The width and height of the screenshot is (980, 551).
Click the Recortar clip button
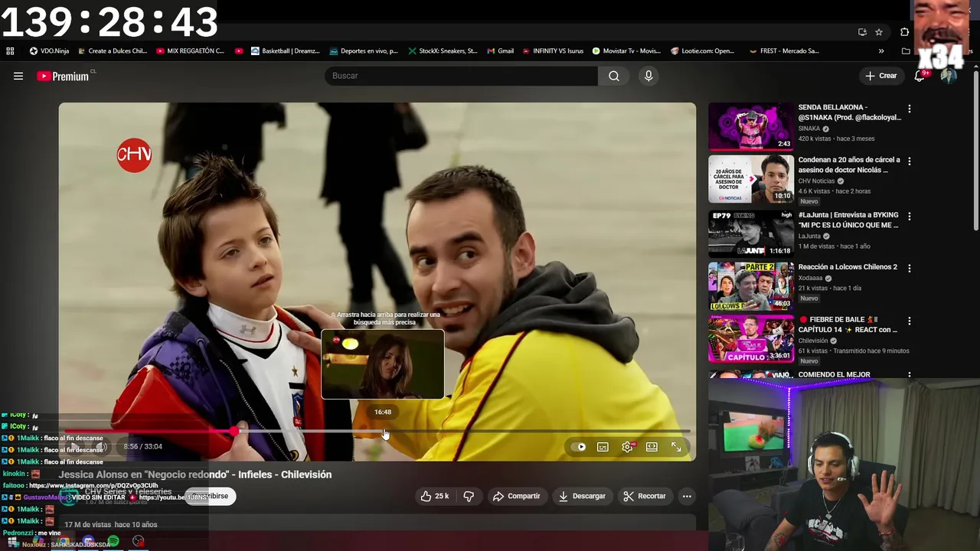click(x=645, y=496)
